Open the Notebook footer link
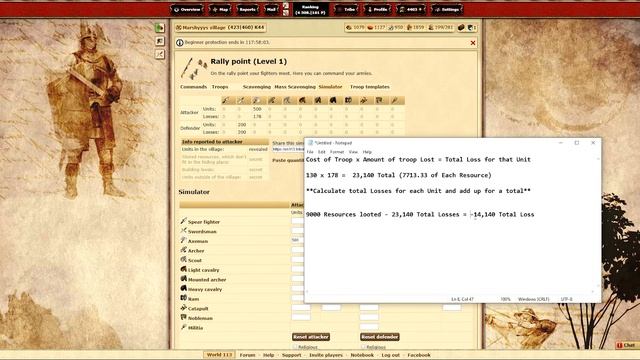The width and height of the screenshot is (640, 360). point(362,355)
